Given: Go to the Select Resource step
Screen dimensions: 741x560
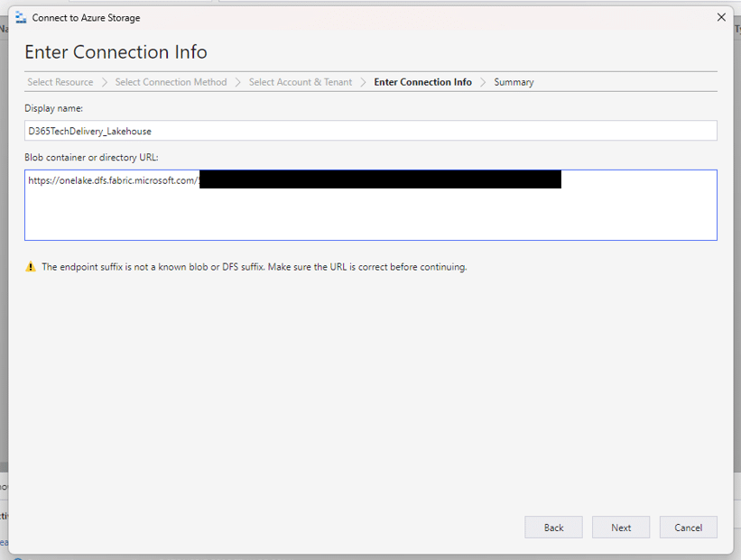Looking at the screenshot, I should [x=60, y=82].
